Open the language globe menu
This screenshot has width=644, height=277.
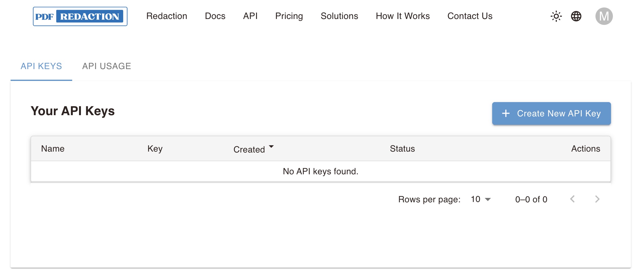click(576, 16)
